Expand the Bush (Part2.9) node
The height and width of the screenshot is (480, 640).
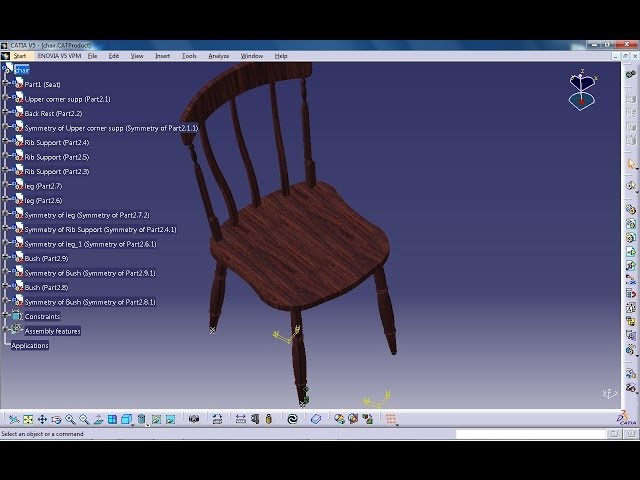click(5, 257)
